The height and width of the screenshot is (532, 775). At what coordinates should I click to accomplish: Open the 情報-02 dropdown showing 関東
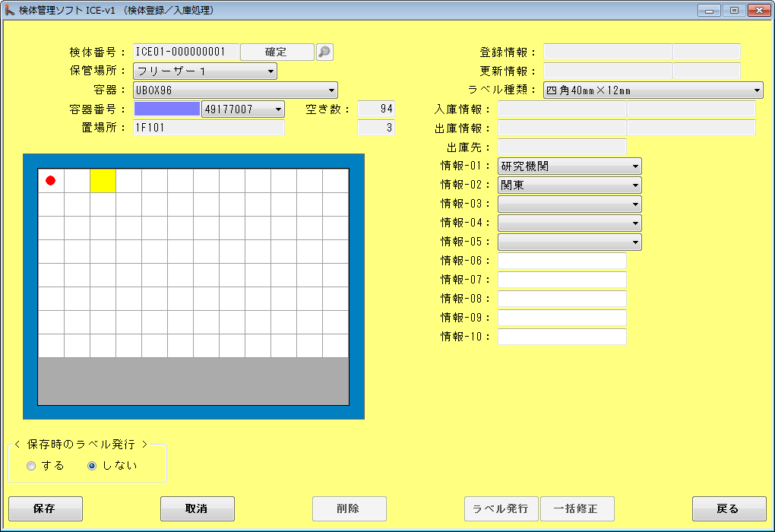click(x=569, y=185)
